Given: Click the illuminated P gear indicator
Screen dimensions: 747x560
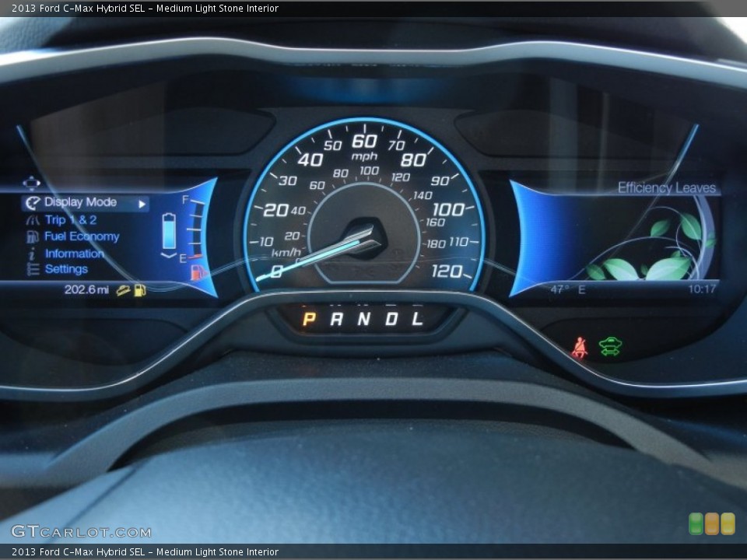Looking at the screenshot, I should click(309, 319).
